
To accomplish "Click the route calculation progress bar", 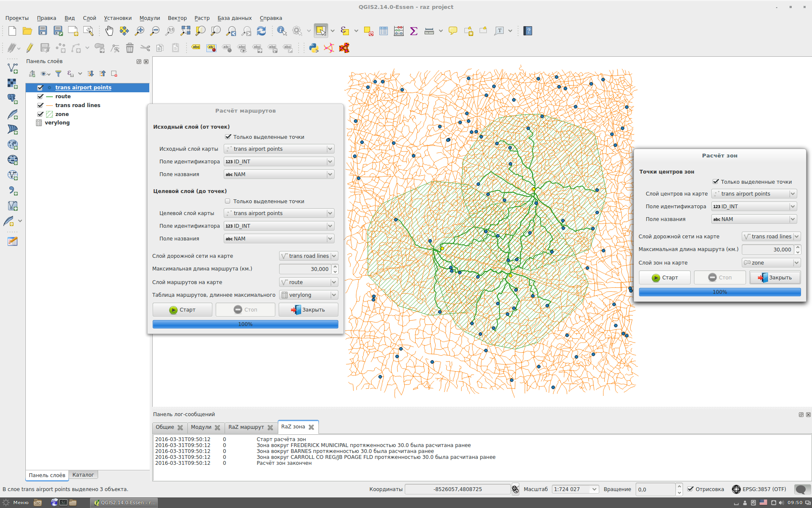I will click(245, 324).
